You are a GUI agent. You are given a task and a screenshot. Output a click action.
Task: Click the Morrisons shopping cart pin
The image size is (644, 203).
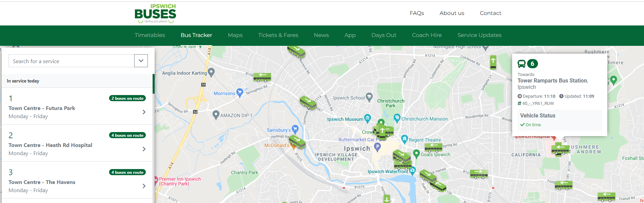(240, 93)
